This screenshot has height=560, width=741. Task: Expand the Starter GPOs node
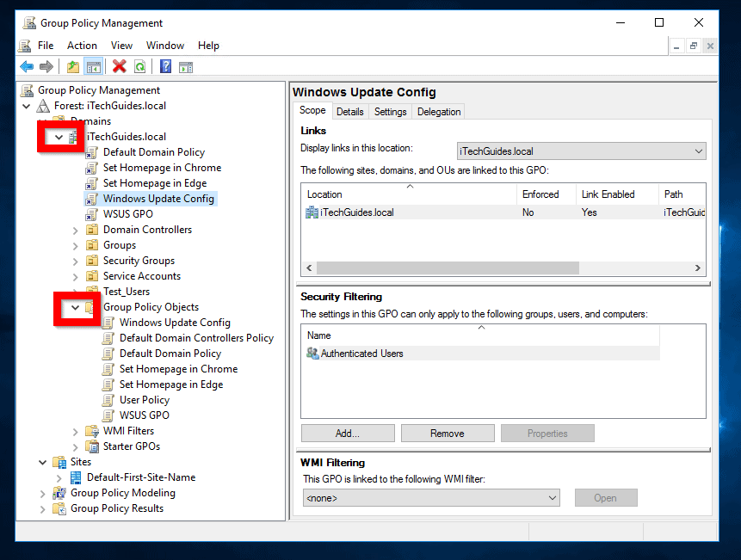tap(76, 447)
